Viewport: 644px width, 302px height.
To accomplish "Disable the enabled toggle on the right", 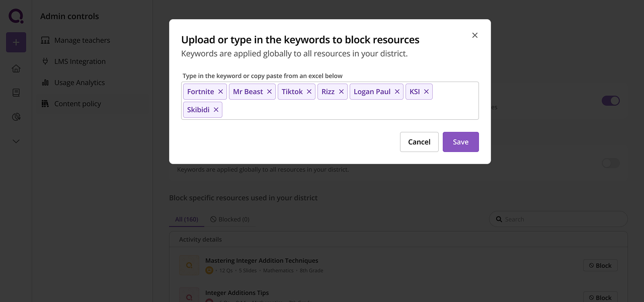I will point(610,101).
